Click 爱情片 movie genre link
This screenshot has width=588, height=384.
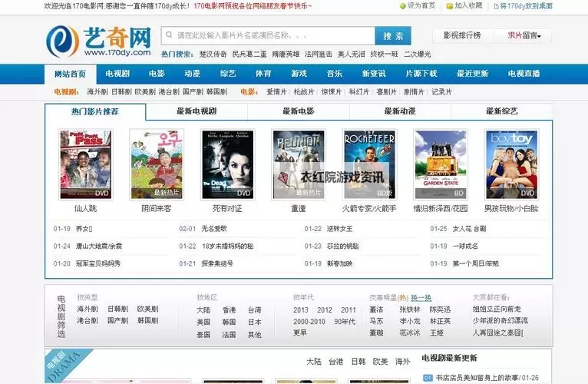[x=276, y=91]
